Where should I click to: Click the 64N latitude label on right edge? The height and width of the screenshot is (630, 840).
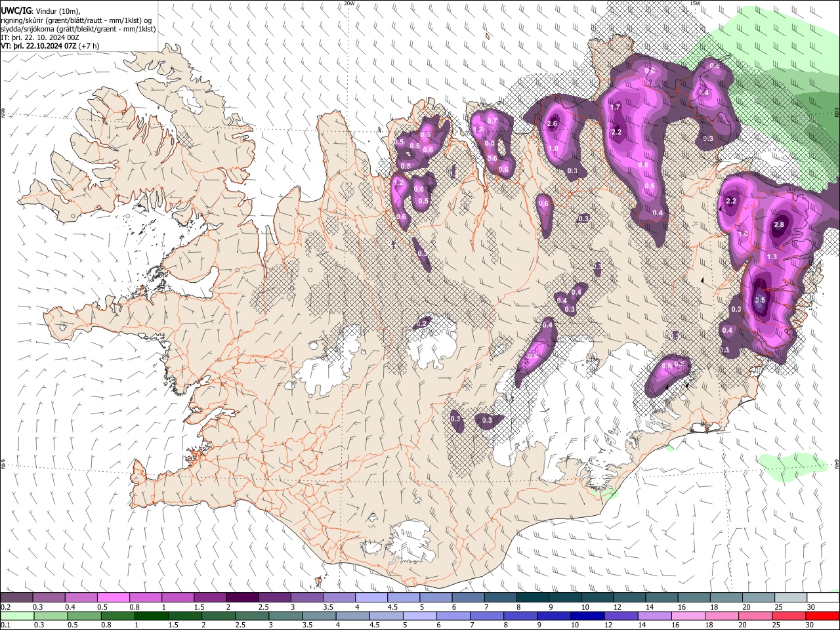(837, 463)
